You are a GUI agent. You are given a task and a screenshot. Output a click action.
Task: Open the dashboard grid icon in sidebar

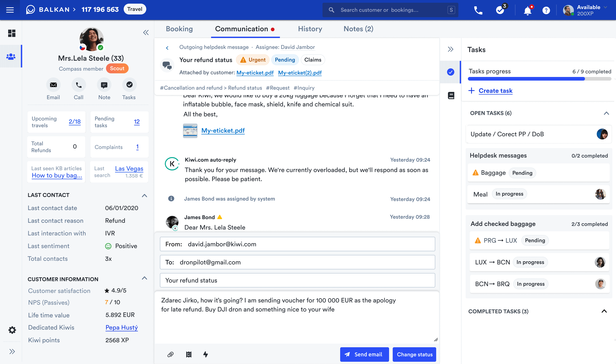point(12,33)
